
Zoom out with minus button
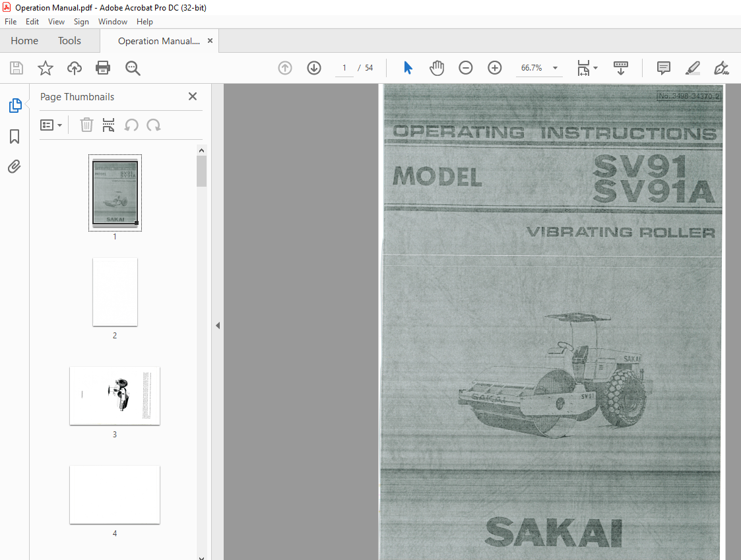click(465, 68)
